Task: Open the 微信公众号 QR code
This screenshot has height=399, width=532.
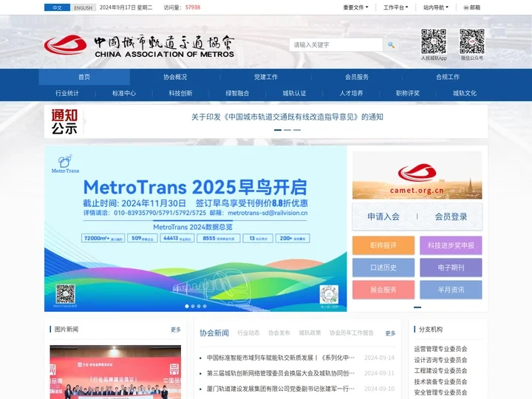Action: [472, 41]
